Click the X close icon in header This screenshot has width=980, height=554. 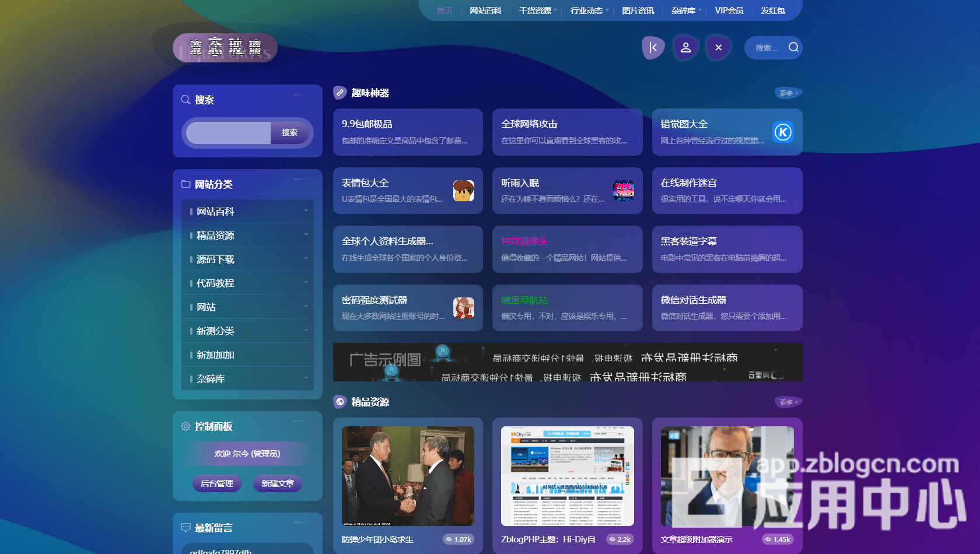pos(719,48)
